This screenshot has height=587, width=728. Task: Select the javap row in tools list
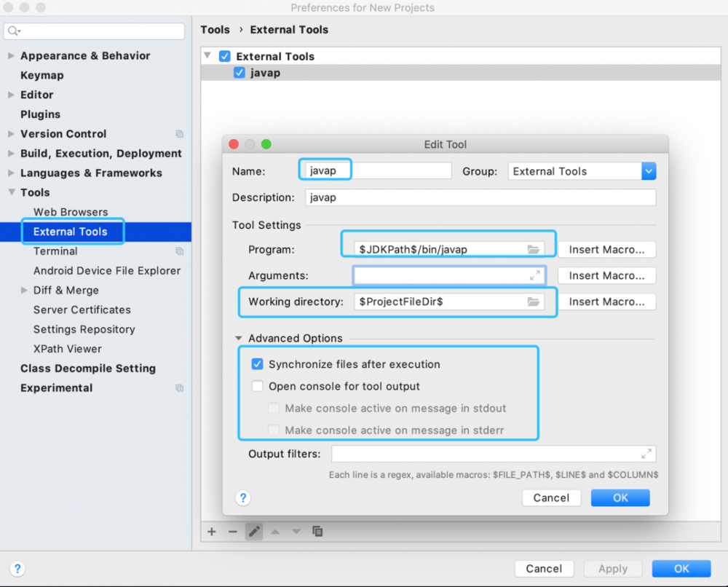tap(461, 73)
